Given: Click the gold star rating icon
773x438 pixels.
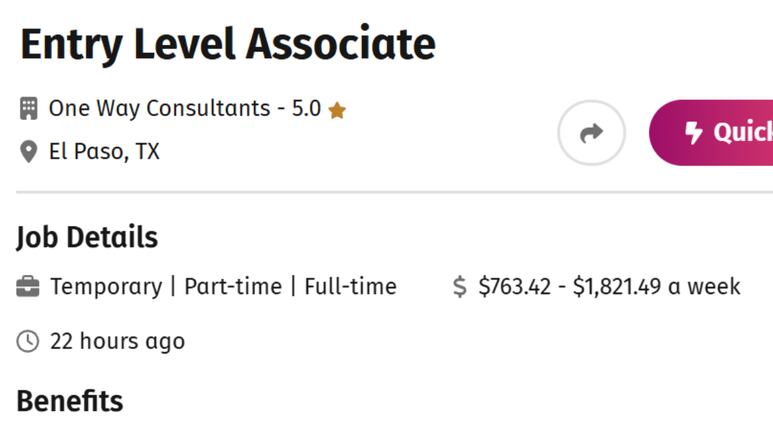Looking at the screenshot, I should pos(337,110).
